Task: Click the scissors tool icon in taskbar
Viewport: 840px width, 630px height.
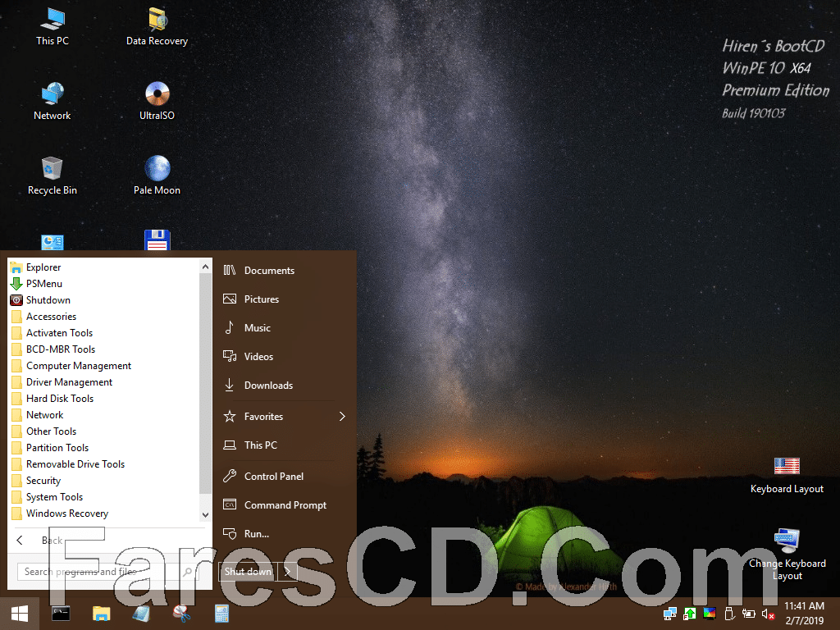Action: (181, 614)
